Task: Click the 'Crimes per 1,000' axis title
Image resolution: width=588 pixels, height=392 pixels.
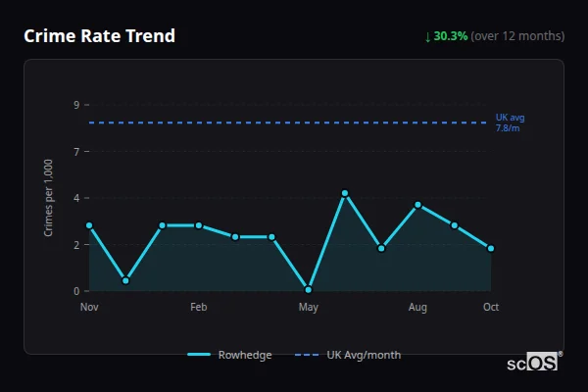Action: [48, 198]
